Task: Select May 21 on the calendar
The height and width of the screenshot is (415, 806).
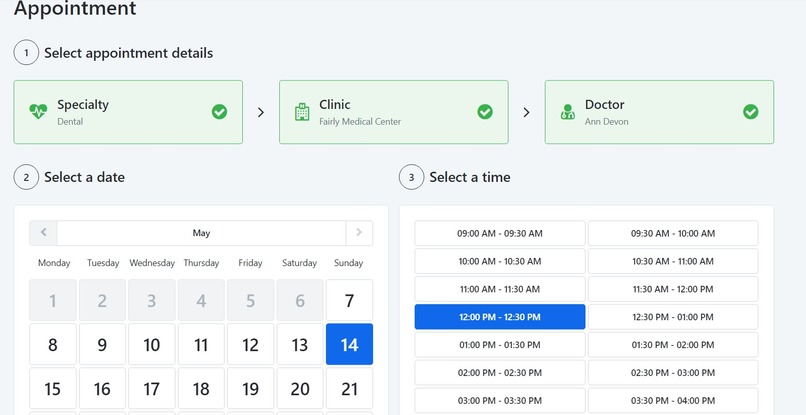Action: click(x=350, y=388)
